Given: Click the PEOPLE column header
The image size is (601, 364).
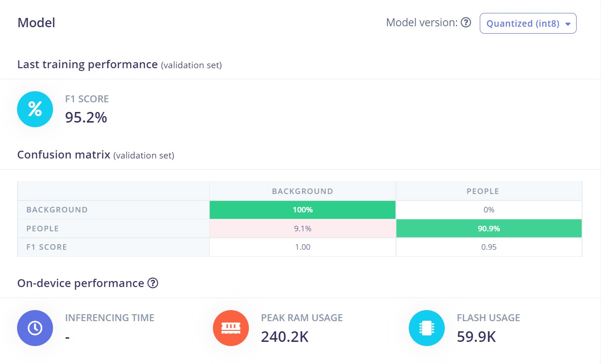Looking at the screenshot, I should 483,191.
